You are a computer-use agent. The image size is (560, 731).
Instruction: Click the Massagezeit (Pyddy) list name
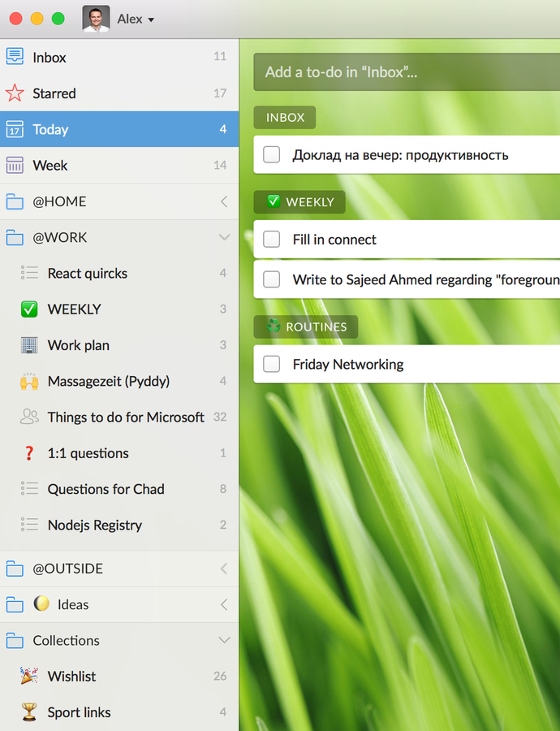tap(109, 382)
